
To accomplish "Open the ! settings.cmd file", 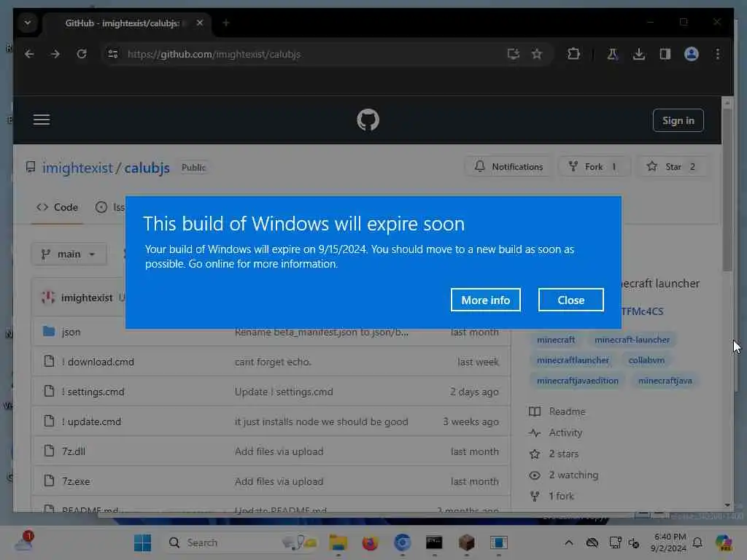I will pyautogui.click(x=93, y=392).
